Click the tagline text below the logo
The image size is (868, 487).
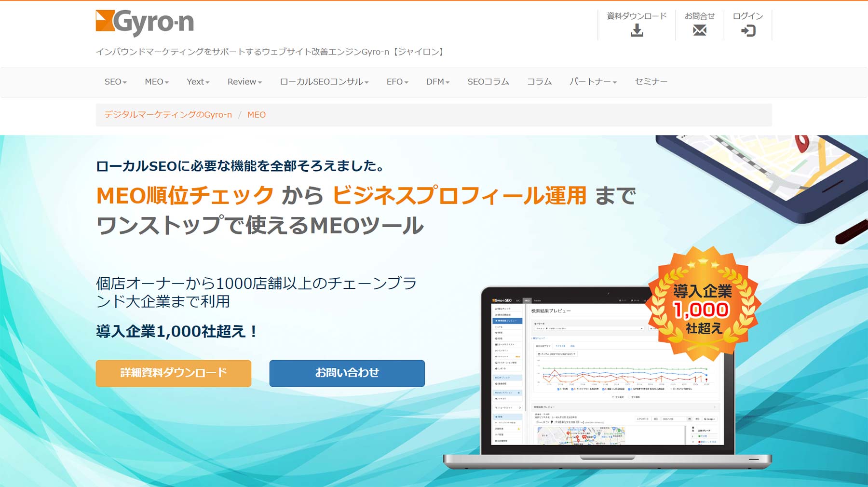pos(270,52)
